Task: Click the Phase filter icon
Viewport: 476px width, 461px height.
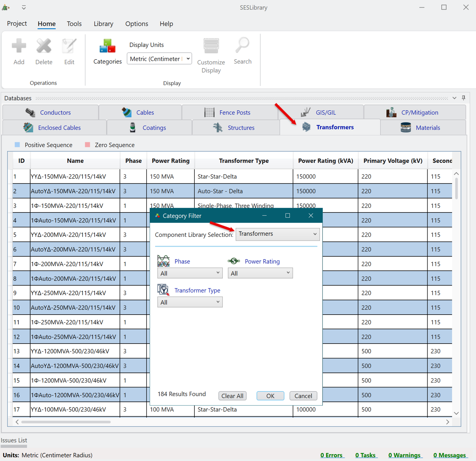Action: coord(163,261)
